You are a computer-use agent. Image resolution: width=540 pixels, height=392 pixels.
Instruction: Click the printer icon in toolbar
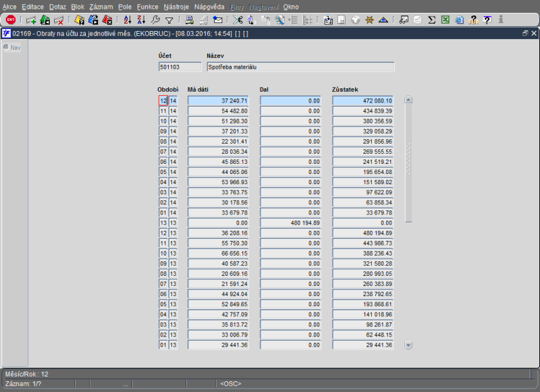click(190, 20)
